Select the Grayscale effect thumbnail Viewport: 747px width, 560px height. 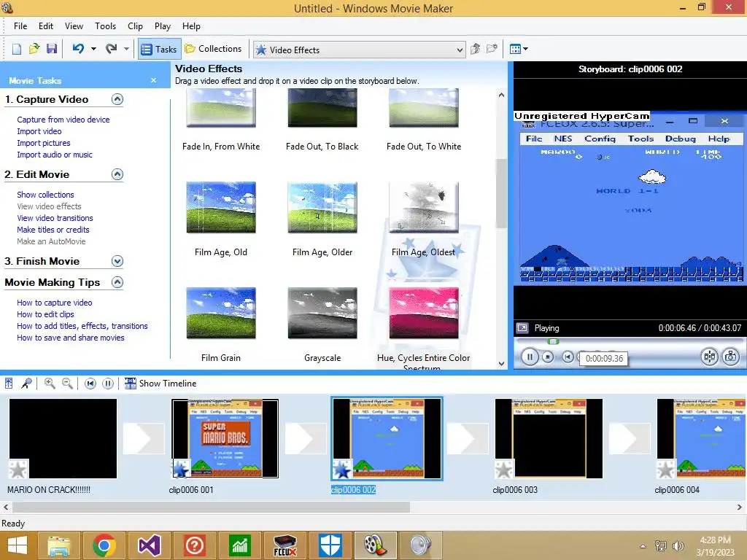click(322, 314)
